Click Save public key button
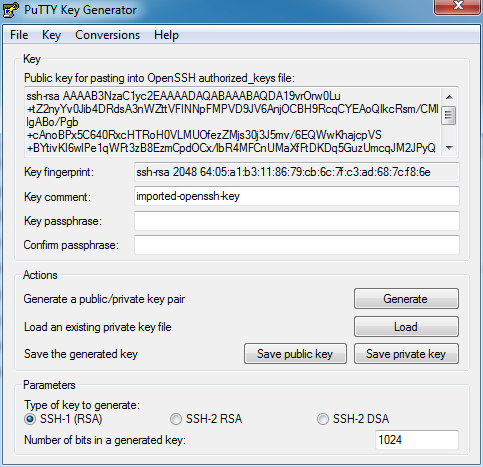 tap(295, 354)
